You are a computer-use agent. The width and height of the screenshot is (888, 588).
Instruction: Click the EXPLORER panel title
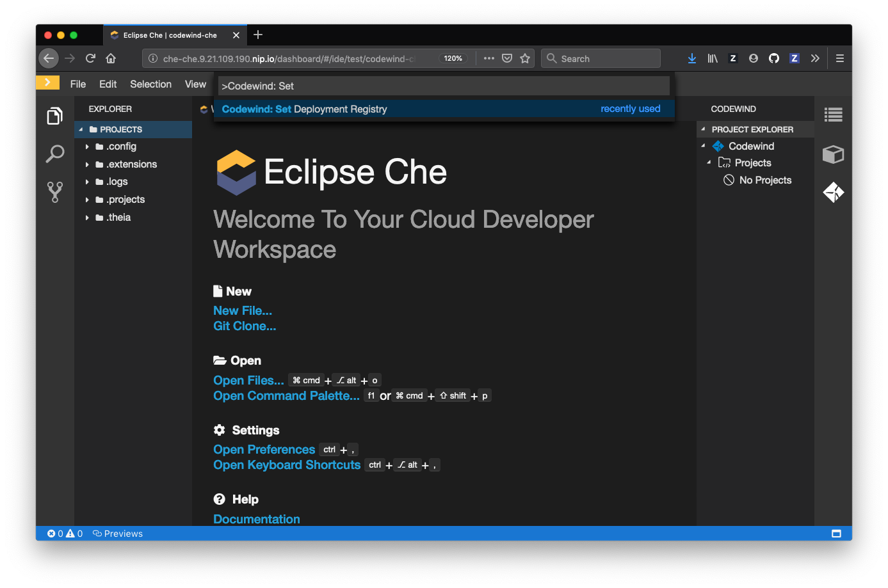[110, 109]
